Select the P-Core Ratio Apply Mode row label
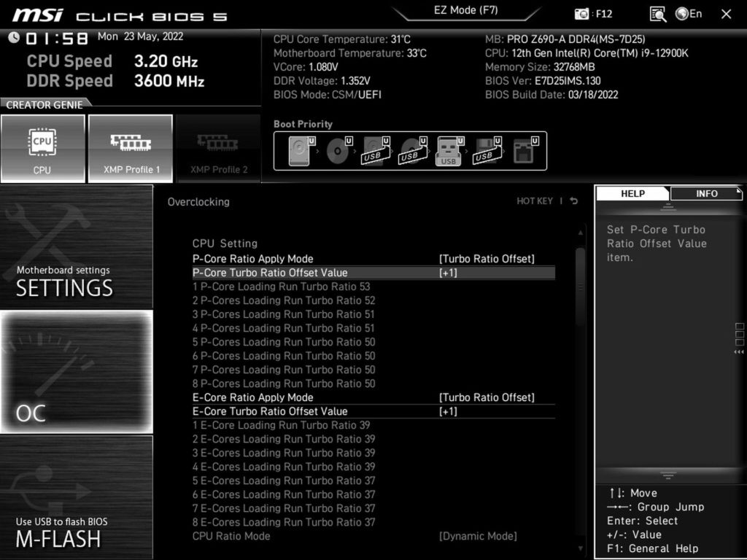747x560 pixels. [x=252, y=259]
